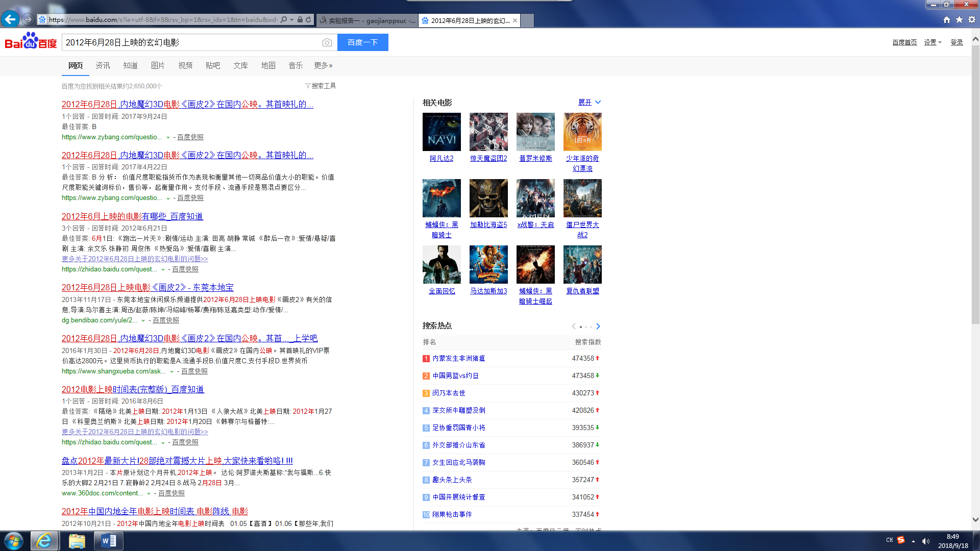This screenshot has width=980, height=551.
Task: Open dropdown arrow beside zybang.com first result
Action: point(168,138)
